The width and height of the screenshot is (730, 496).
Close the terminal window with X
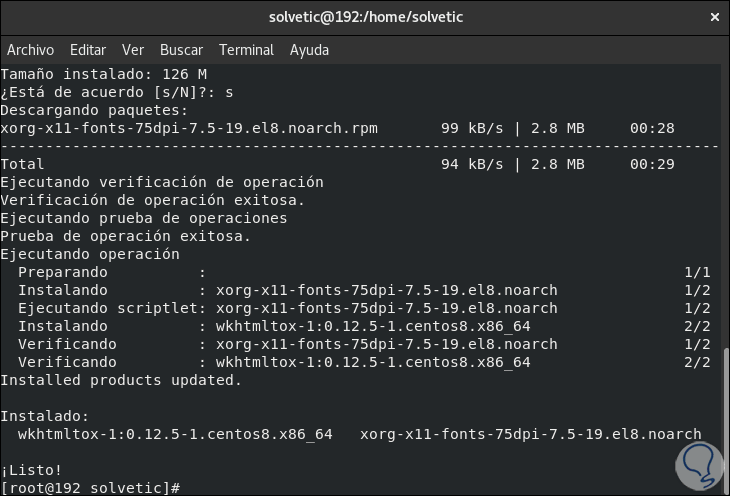713,16
